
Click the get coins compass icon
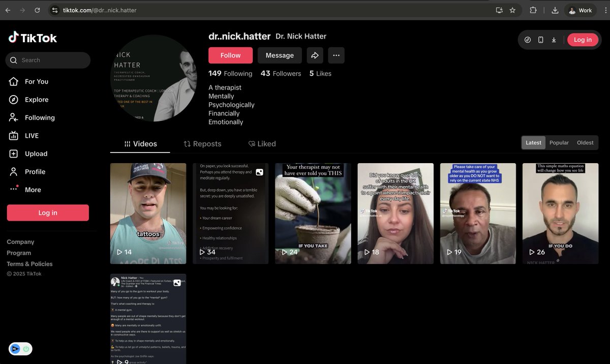pos(528,40)
